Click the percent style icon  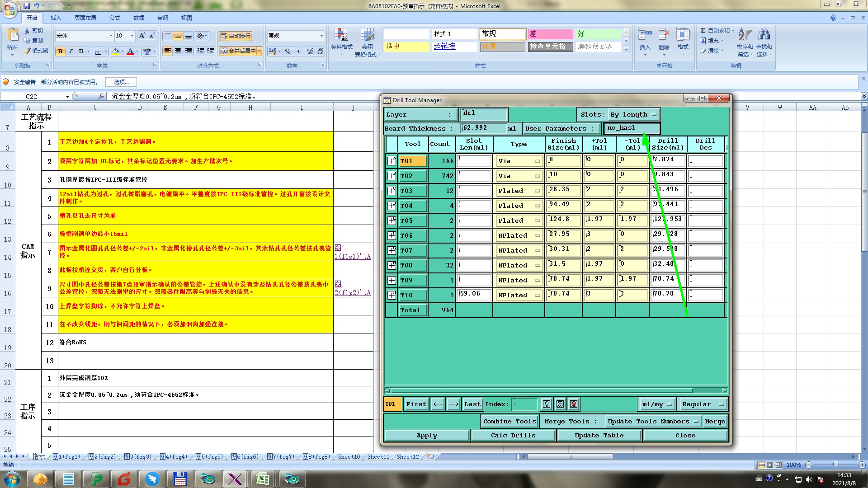[288, 52]
